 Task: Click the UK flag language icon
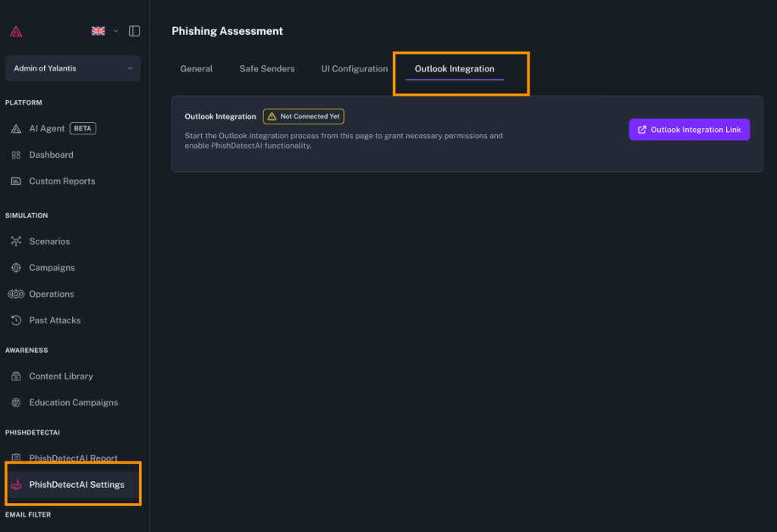(98, 31)
